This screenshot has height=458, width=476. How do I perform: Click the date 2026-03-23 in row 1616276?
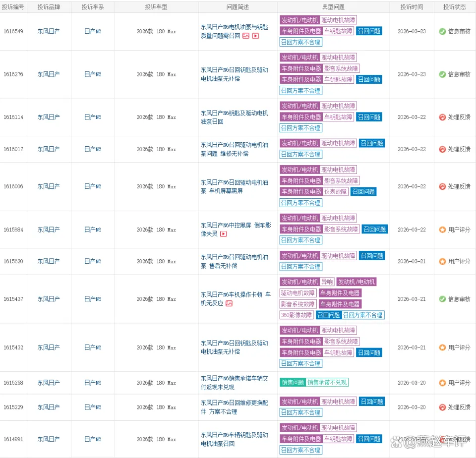point(412,74)
